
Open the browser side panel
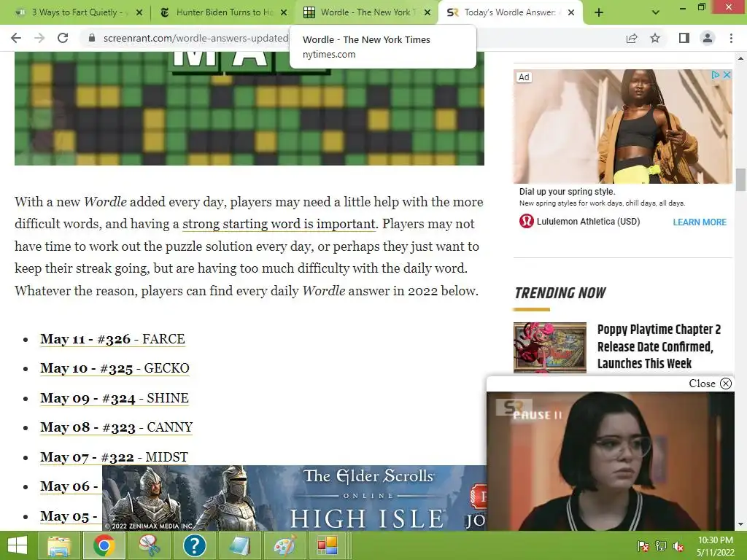click(x=684, y=38)
